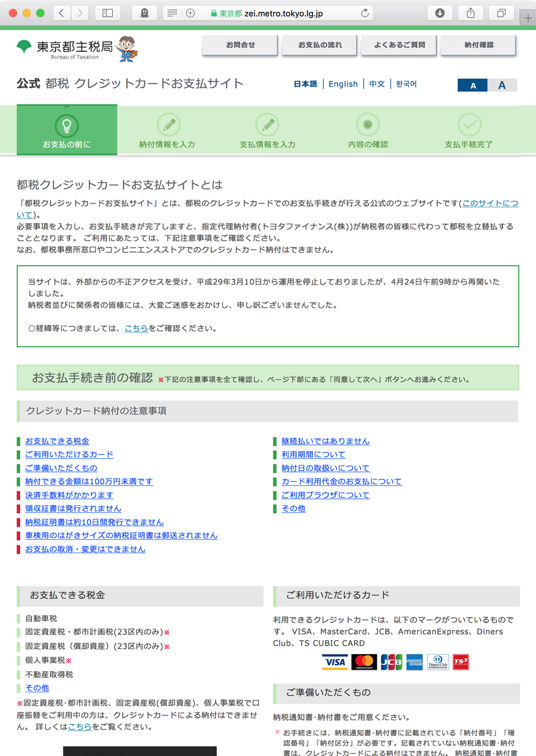Screen dimensions: 536x756
Task: Jump to 納税証明書は約10日間発行できません link
Action: click(x=94, y=522)
